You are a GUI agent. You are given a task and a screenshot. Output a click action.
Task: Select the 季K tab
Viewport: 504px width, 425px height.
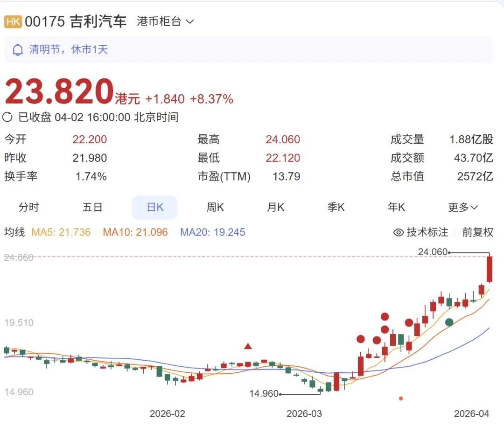click(336, 207)
